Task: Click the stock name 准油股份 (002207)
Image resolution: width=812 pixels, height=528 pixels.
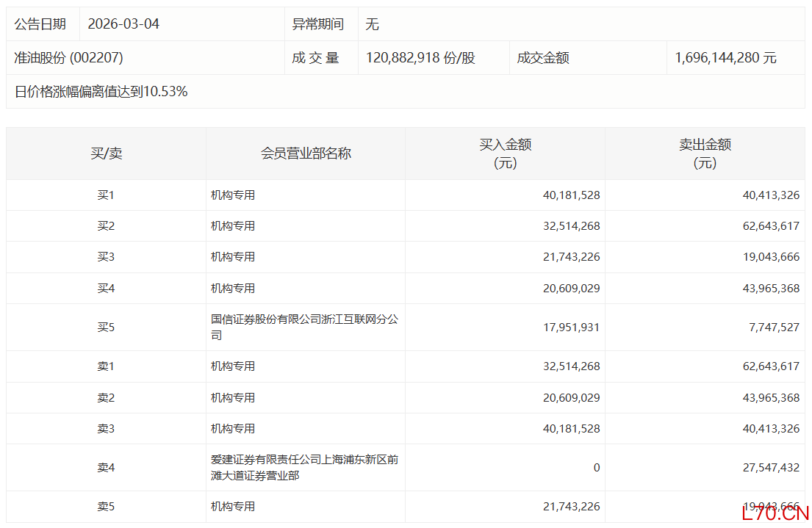Action: 68,58
